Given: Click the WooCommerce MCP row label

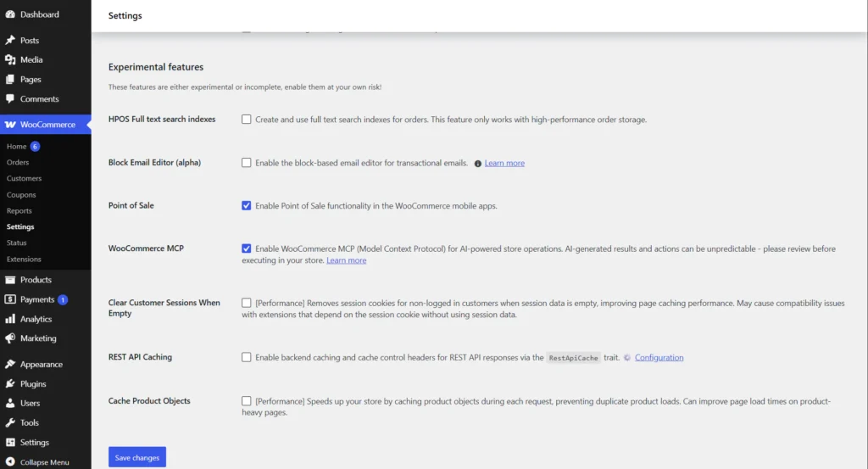Looking at the screenshot, I should point(146,248).
